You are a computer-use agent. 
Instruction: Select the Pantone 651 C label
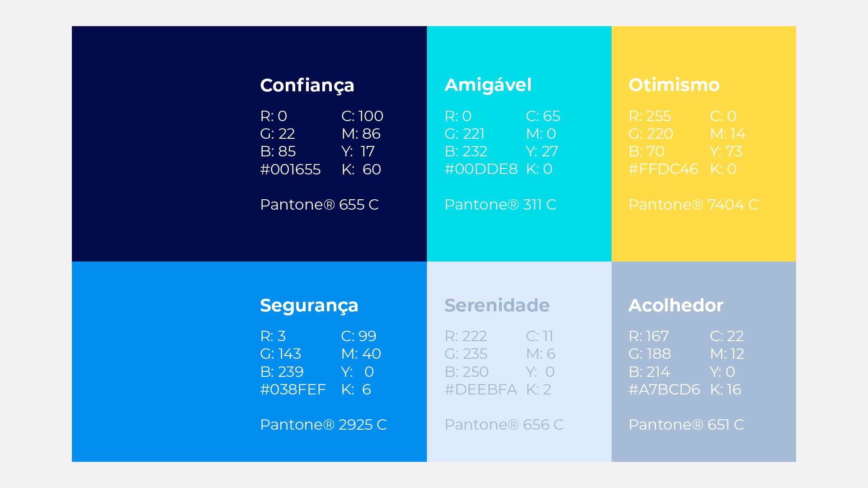click(x=686, y=425)
